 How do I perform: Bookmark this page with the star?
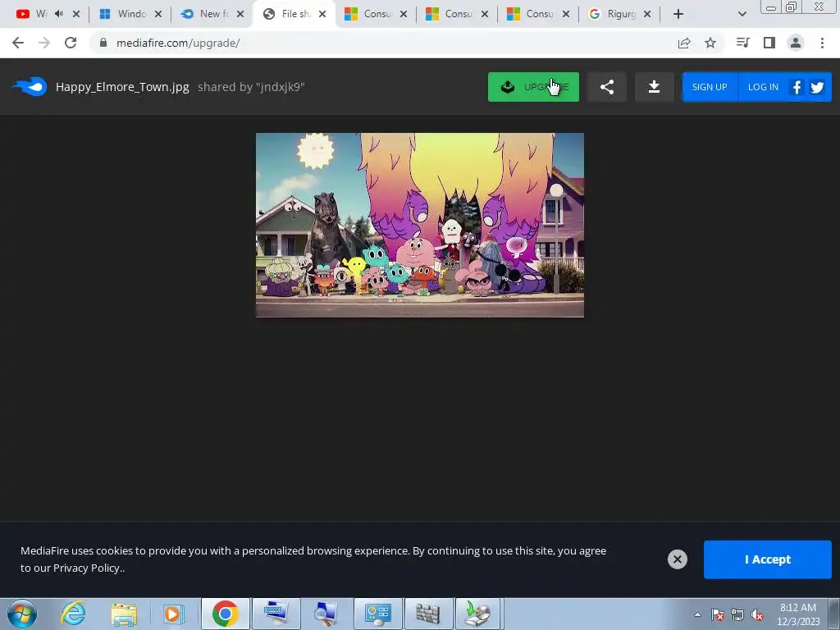[710, 43]
